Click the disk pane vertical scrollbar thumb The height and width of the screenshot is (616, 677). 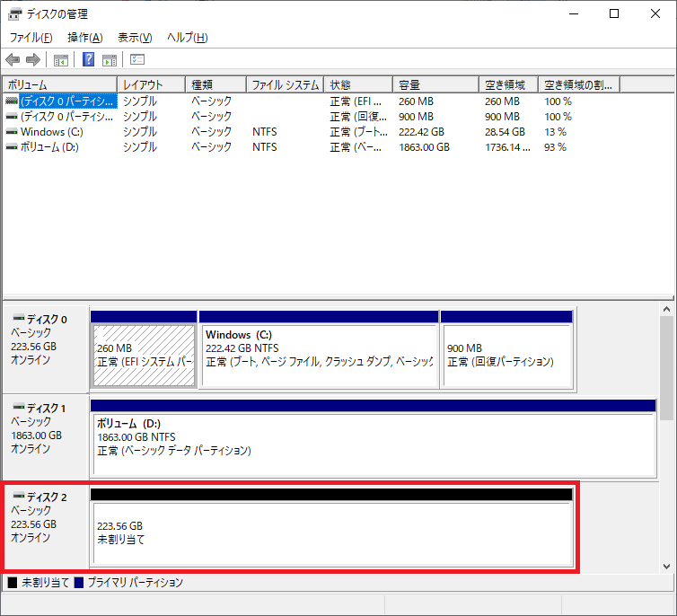coord(666,368)
